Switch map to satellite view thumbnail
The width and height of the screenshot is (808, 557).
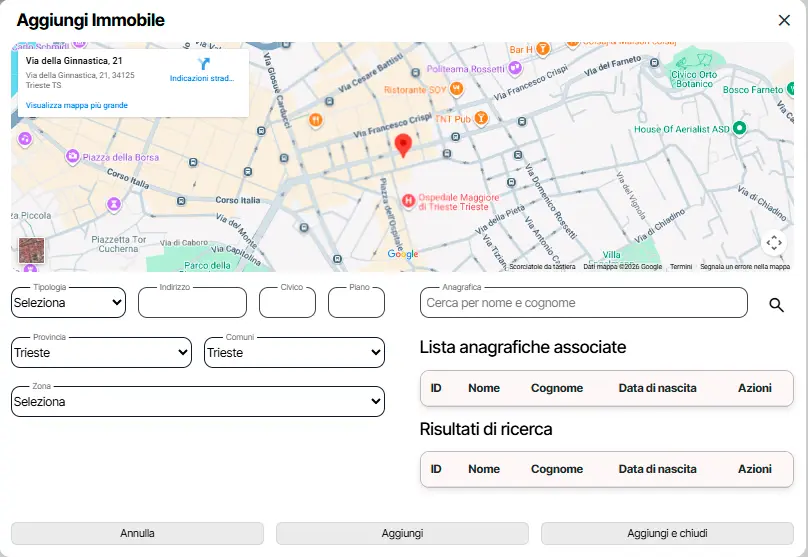(x=32, y=252)
